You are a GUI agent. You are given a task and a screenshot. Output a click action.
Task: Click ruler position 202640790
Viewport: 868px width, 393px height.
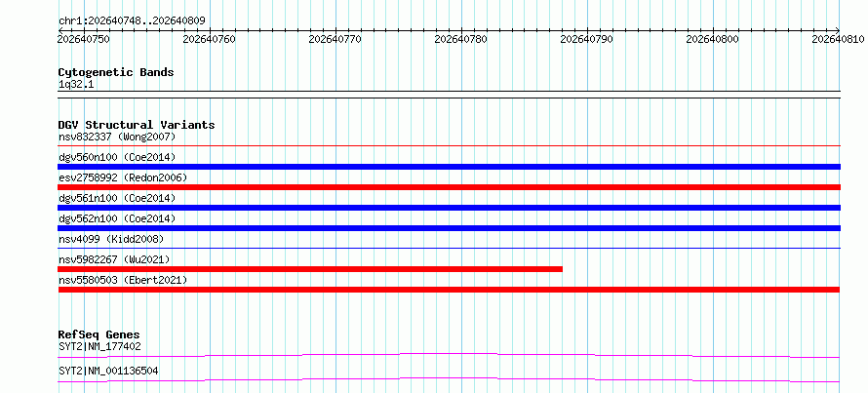coord(587,39)
